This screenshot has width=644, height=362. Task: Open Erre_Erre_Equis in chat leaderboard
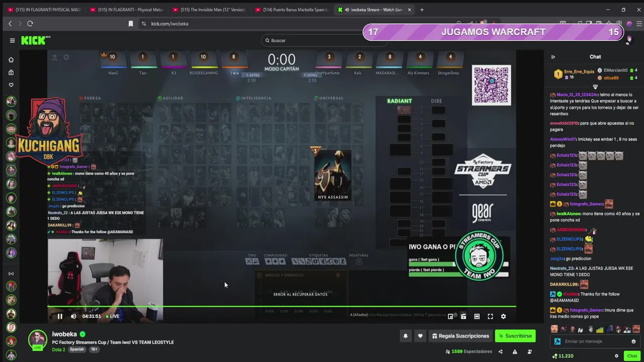(x=579, y=71)
